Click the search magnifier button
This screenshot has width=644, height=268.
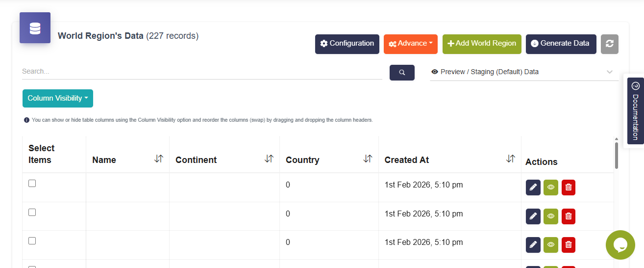pyautogui.click(x=402, y=73)
